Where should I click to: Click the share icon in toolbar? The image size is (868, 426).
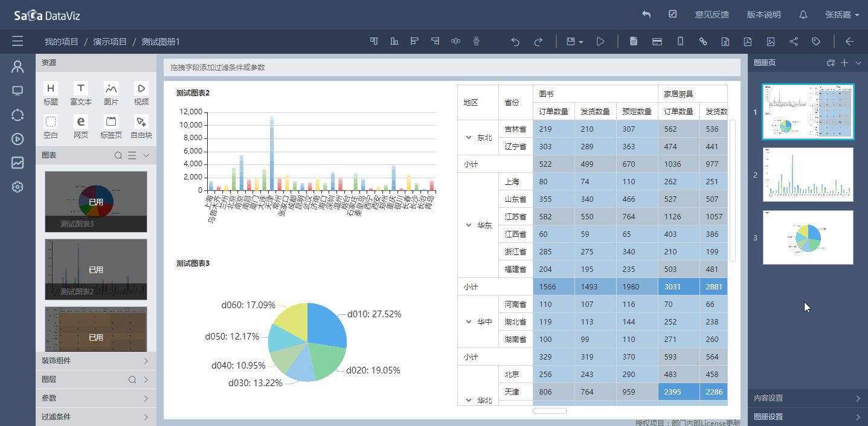click(794, 41)
